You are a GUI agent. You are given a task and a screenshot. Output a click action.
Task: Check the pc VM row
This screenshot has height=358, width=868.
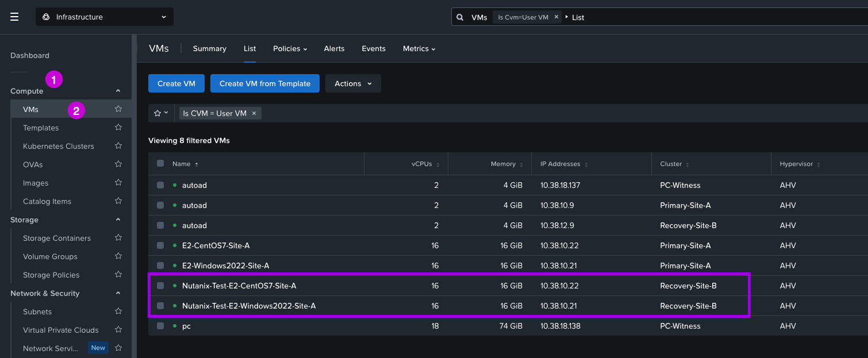coord(160,326)
